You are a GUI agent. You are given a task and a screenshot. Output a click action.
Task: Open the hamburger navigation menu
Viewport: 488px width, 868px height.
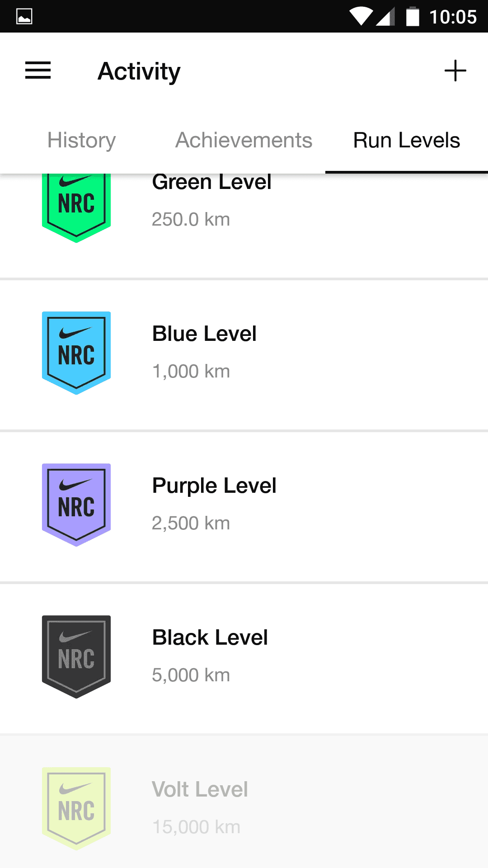(38, 71)
